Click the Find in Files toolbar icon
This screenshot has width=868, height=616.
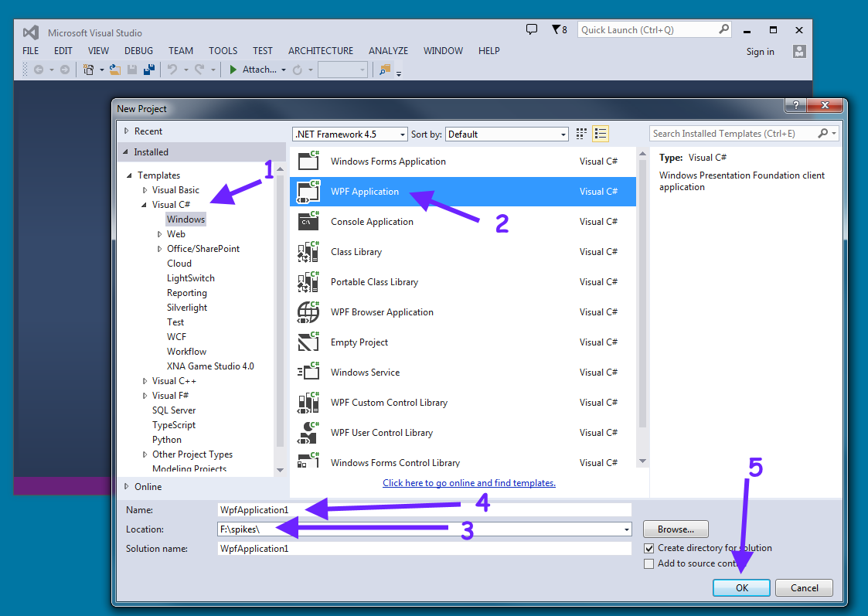pyautogui.click(x=385, y=70)
